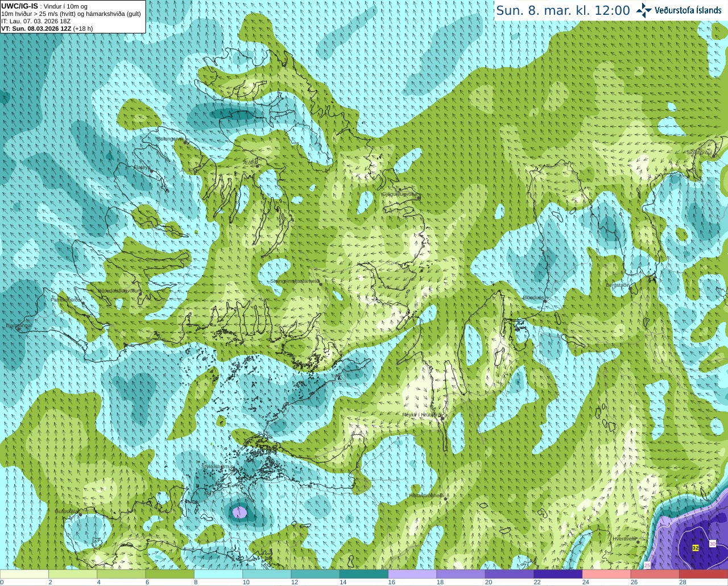Click the Gufuskálar station label

click(x=67, y=511)
